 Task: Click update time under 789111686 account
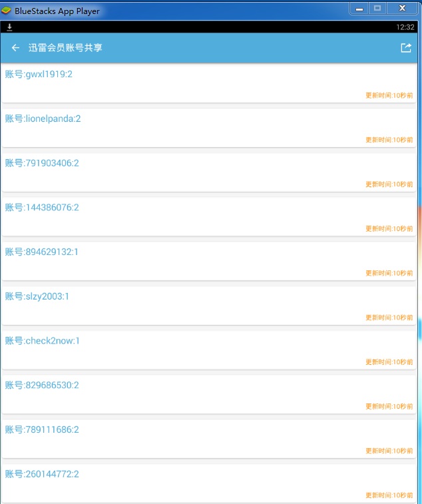389,451
